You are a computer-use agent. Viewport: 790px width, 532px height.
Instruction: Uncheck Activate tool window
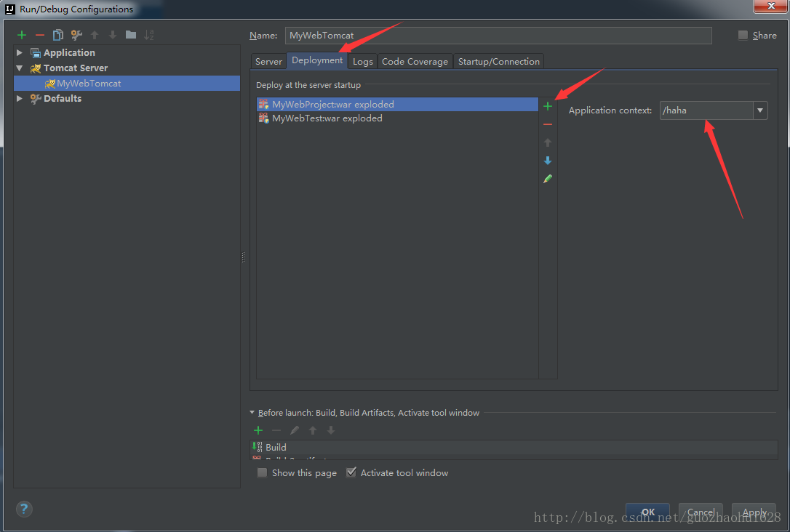pyautogui.click(x=351, y=472)
